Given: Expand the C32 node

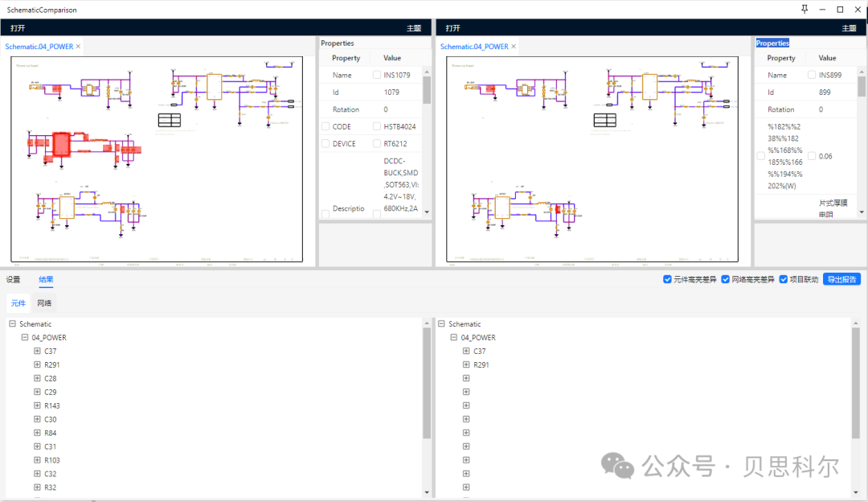Looking at the screenshot, I should (x=37, y=474).
